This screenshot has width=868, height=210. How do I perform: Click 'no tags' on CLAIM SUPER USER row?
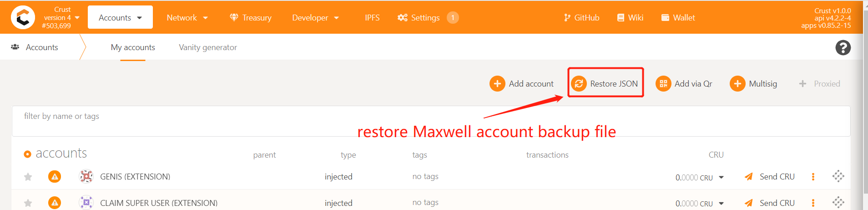tap(425, 202)
